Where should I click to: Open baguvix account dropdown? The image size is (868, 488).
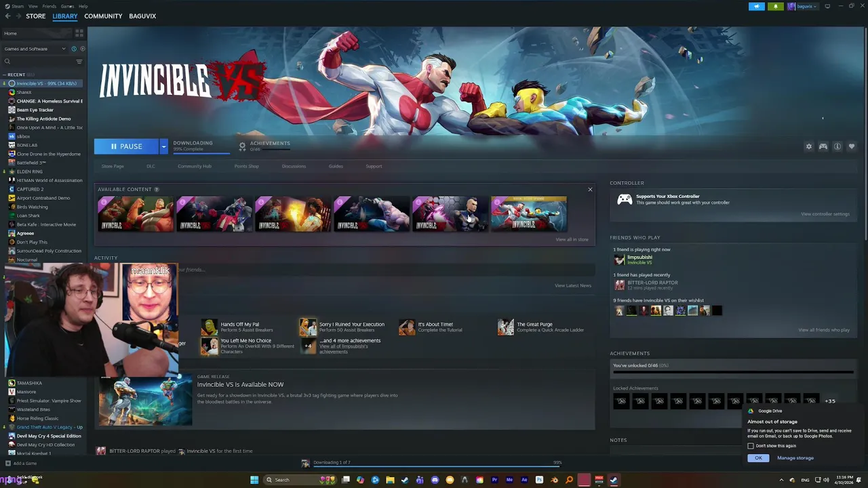coord(803,6)
